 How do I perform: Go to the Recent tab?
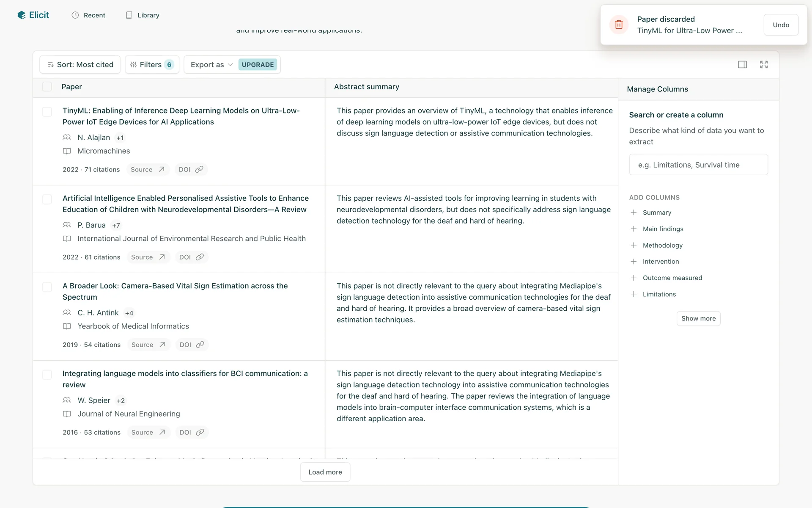tap(88, 15)
